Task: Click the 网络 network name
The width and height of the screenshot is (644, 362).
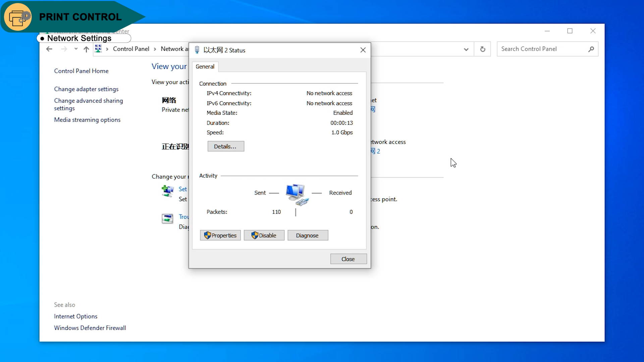Action: pyautogui.click(x=169, y=100)
